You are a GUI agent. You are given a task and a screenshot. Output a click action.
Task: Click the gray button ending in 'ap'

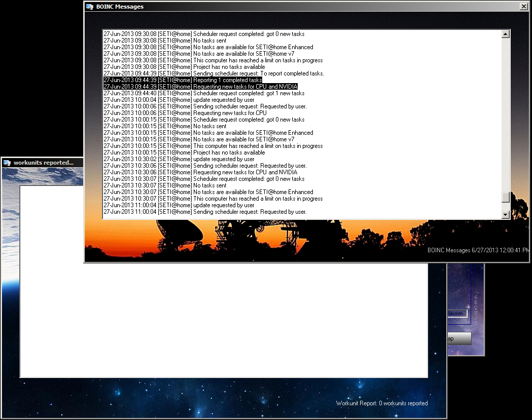[459, 338]
